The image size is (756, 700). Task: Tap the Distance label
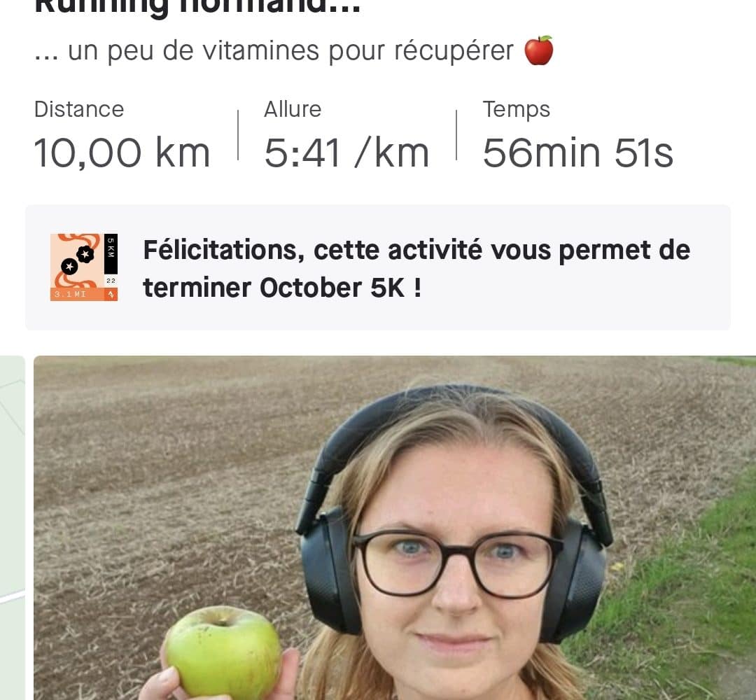tap(79, 109)
